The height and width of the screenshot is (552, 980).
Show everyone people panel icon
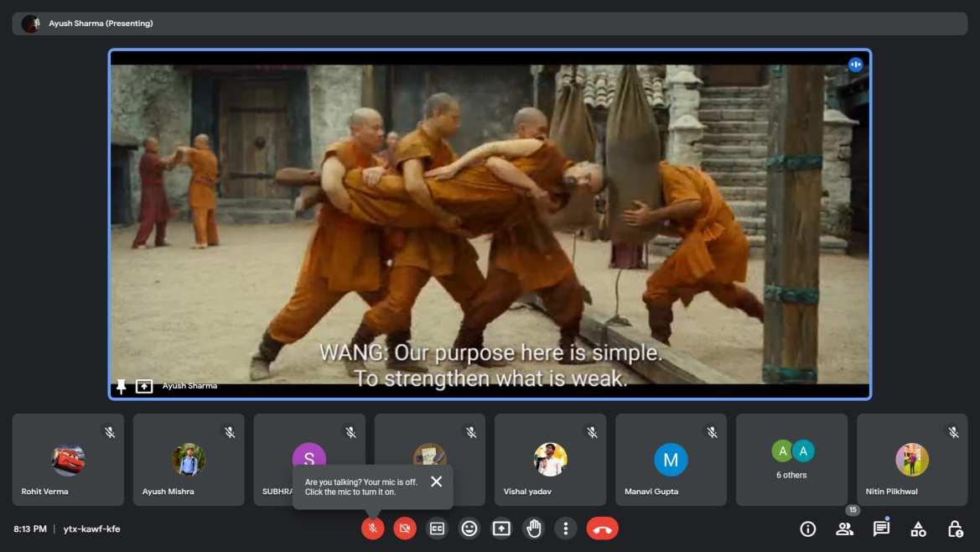(844, 529)
